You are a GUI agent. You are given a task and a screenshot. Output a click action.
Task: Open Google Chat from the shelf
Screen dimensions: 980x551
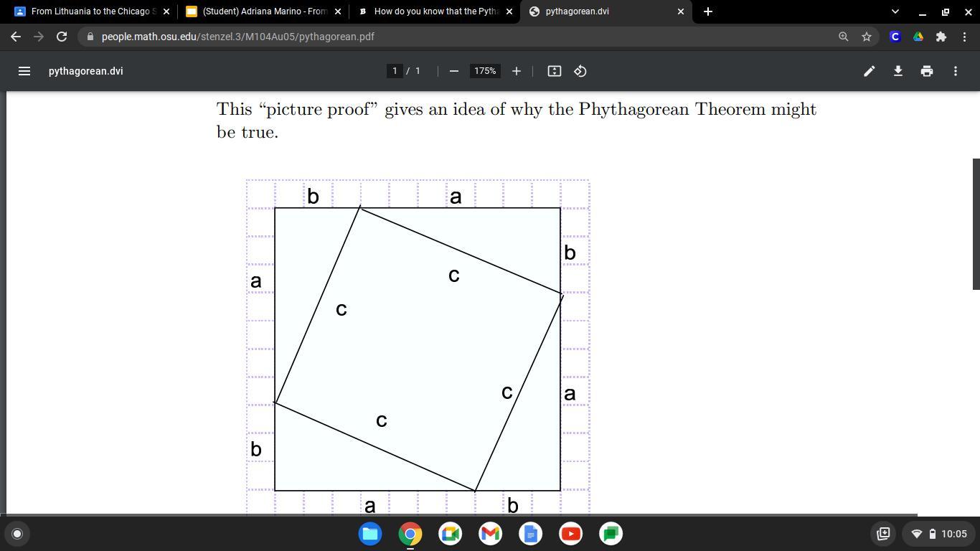pyautogui.click(x=611, y=534)
